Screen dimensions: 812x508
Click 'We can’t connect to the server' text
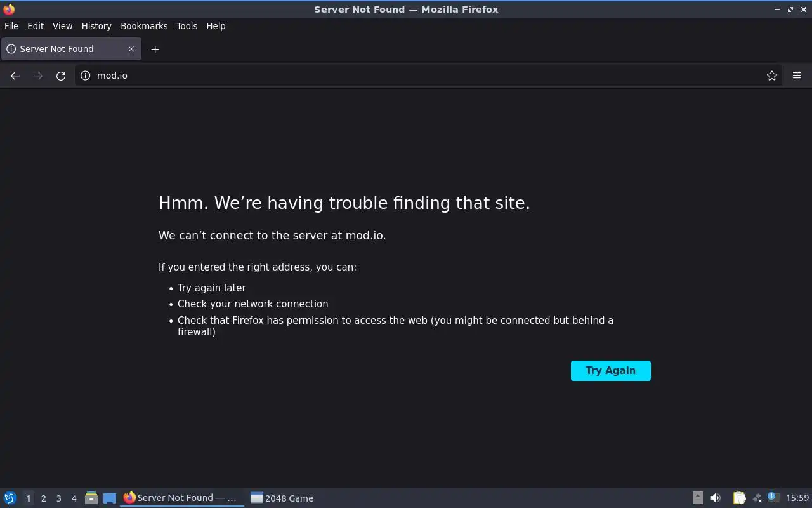coord(272,236)
